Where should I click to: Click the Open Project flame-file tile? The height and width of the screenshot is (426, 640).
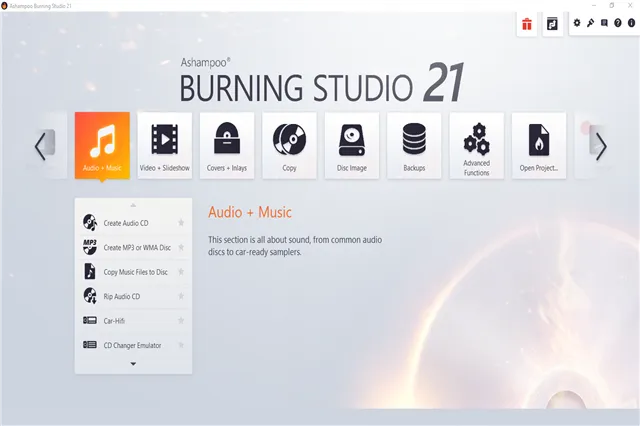(539, 146)
